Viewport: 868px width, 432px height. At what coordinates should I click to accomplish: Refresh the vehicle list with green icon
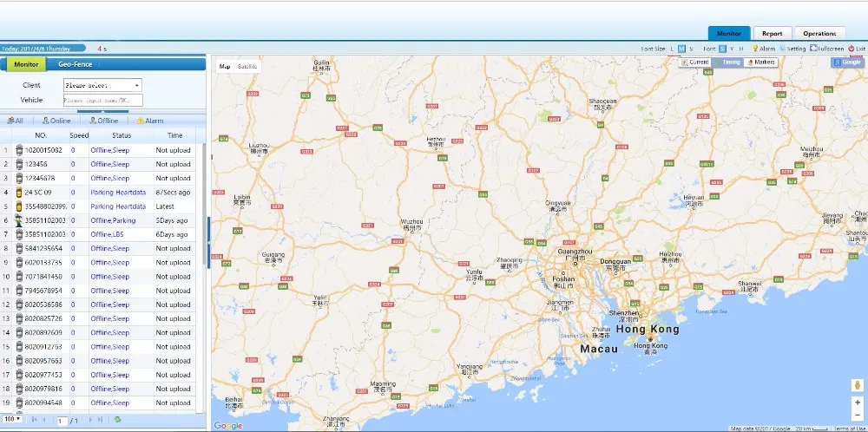click(117, 420)
